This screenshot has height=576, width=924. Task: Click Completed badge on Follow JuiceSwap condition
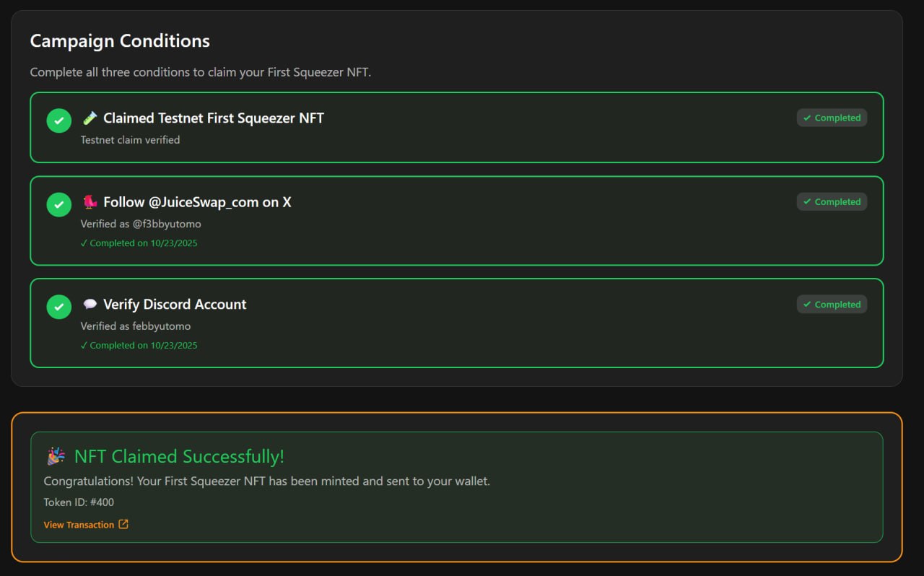pos(832,201)
